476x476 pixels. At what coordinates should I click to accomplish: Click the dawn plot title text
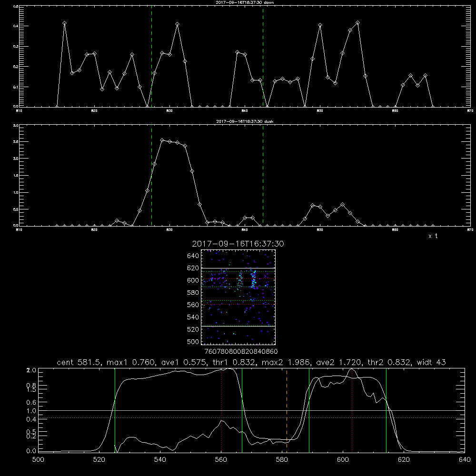[245, 2]
